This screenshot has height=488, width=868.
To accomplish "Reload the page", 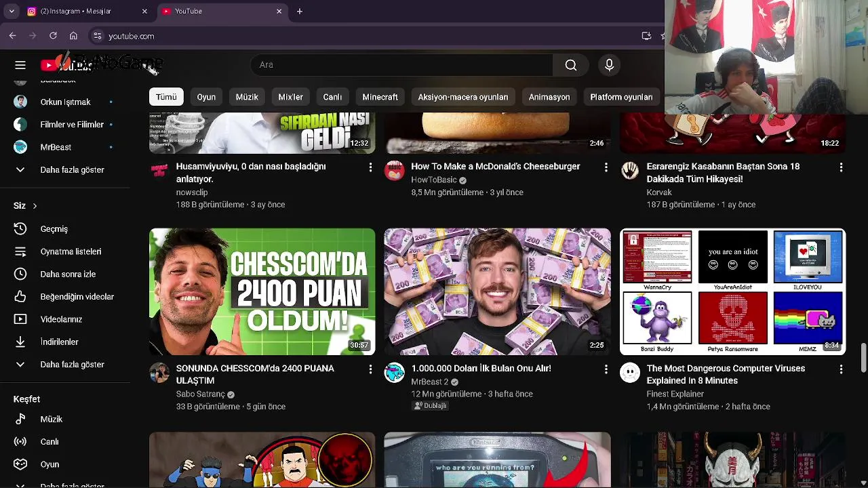I will (53, 36).
